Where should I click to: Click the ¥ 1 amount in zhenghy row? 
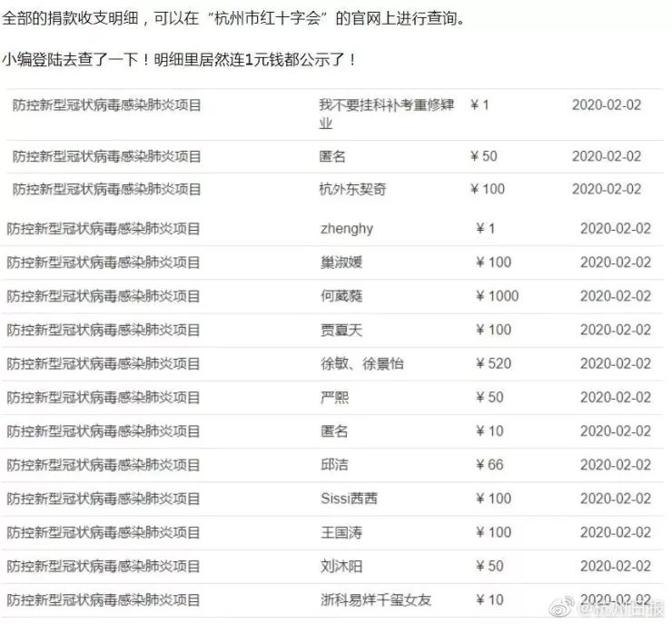[x=486, y=228]
